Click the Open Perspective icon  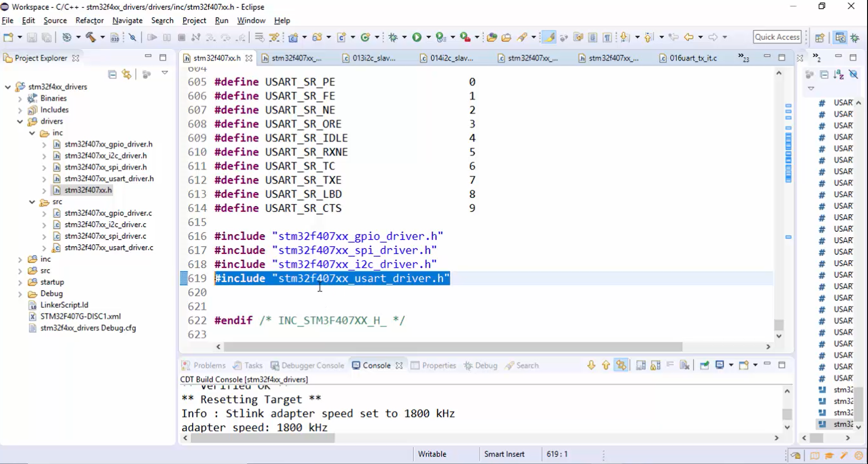[x=820, y=38]
